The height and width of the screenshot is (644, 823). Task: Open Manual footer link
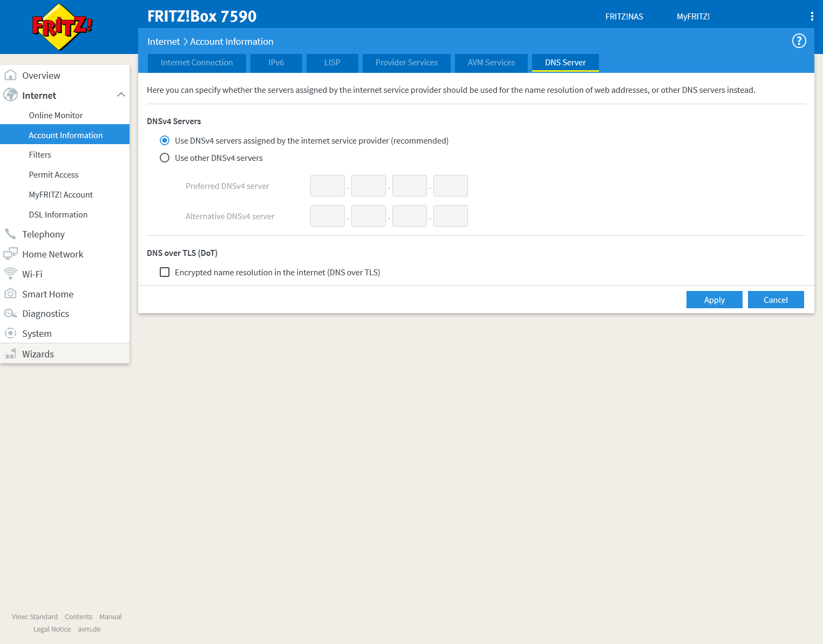111,616
